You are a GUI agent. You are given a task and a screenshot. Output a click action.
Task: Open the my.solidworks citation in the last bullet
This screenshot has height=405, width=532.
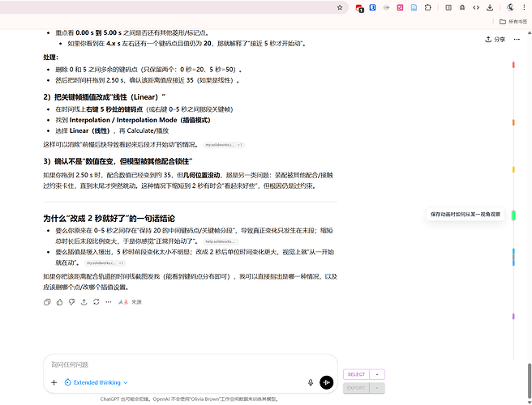[x=105, y=263]
